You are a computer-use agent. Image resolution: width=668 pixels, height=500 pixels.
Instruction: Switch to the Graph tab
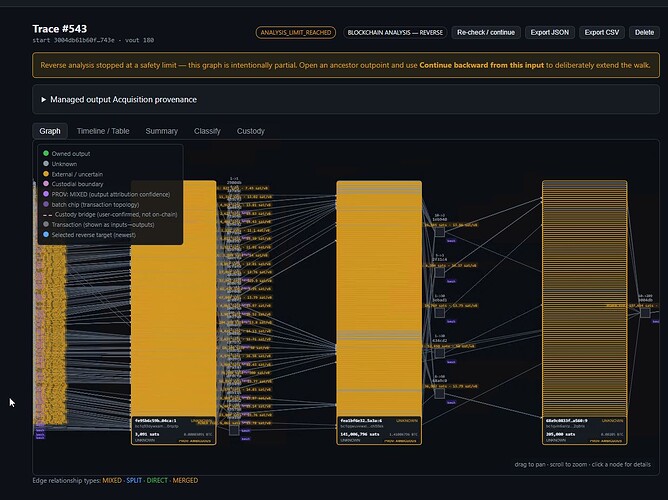50,131
